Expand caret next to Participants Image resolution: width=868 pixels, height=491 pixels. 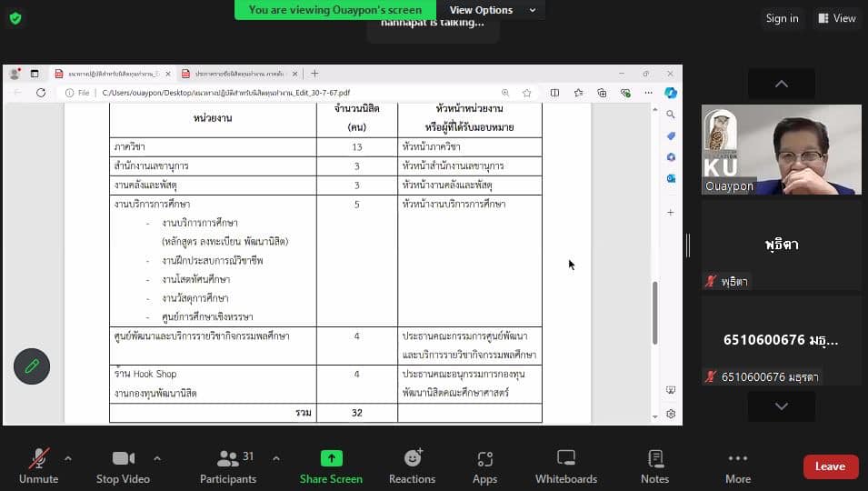click(x=276, y=458)
